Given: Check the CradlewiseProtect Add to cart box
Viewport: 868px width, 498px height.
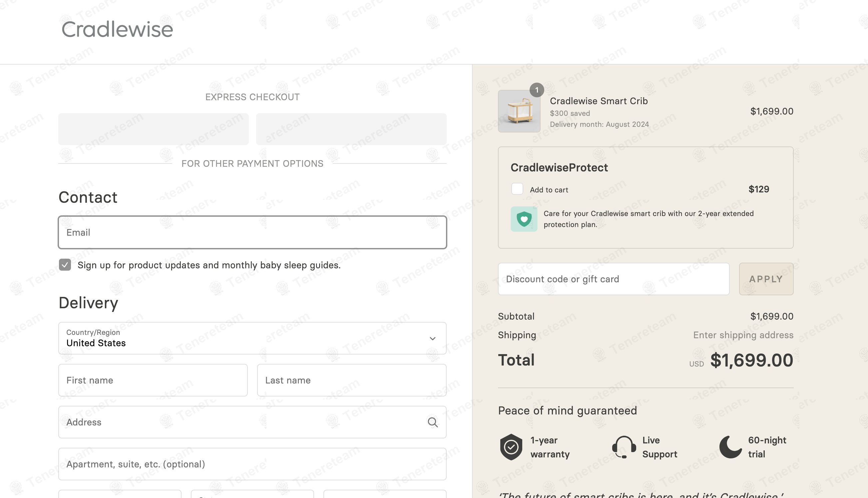Looking at the screenshot, I should coord(517,189).
